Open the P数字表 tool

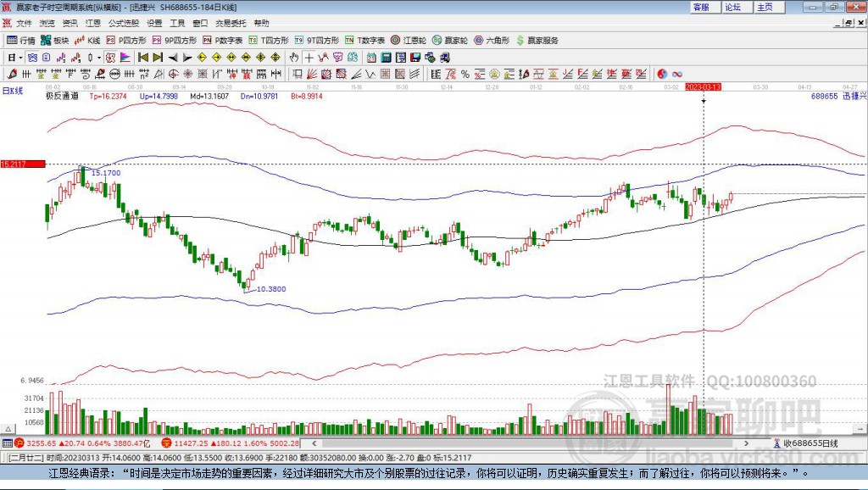click(x=223, y=41)
